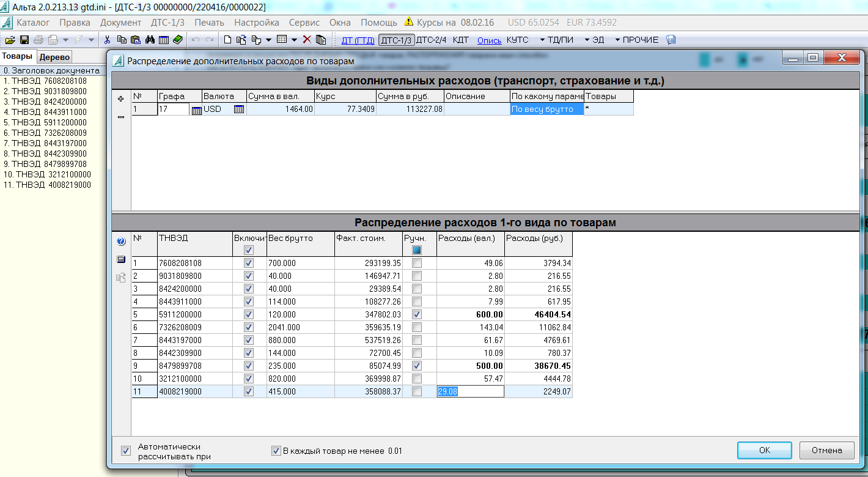Click the save floppy disk icon
The height and width of the screenshot is (477, 868).
pyautogui.click(x=24, y=40)
